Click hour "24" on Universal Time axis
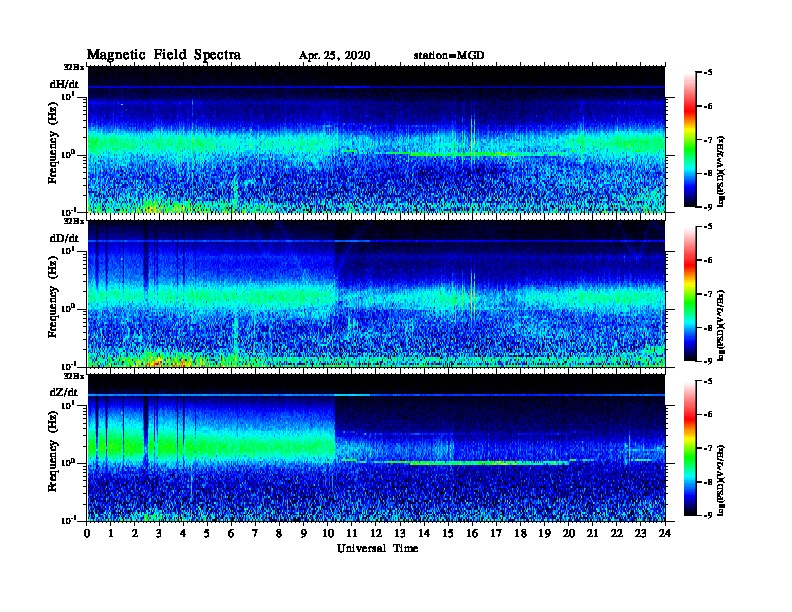This screenshot has width=792, height=612. [x=665, y=533]
